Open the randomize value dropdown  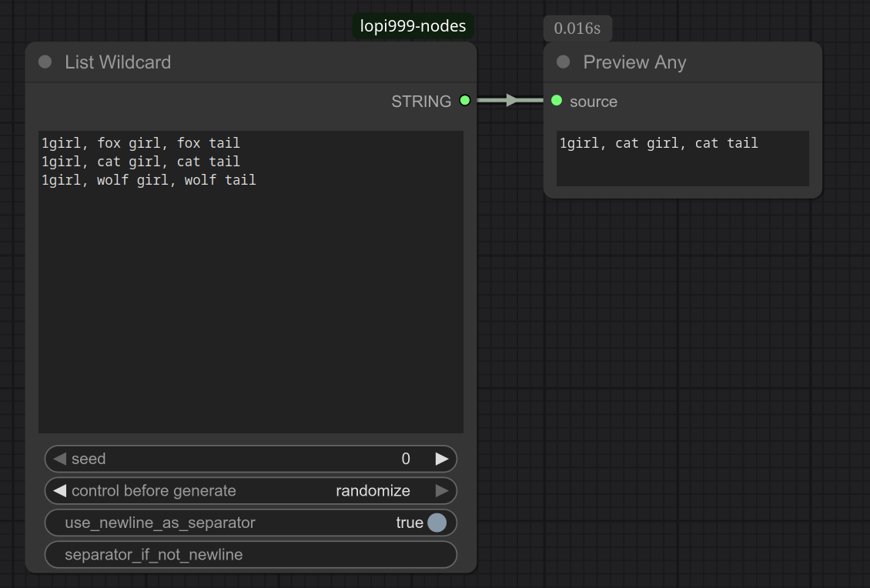(x=373, y=491)
